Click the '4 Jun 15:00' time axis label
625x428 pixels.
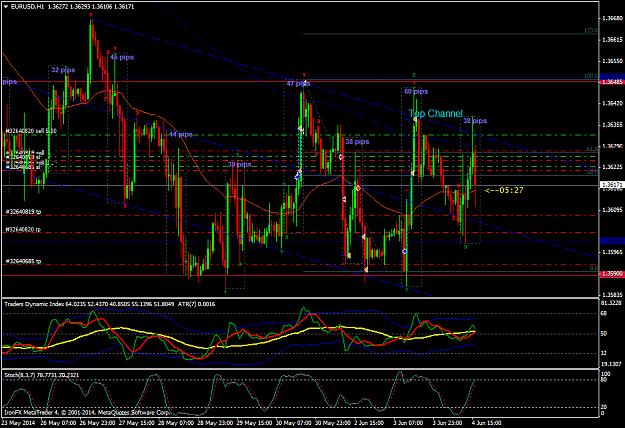point(487,423)
